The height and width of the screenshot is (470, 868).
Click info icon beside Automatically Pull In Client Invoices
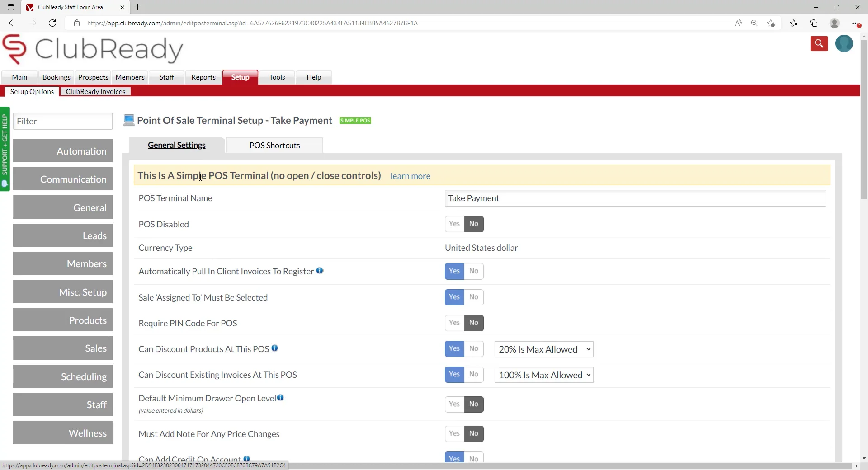(320, 271)
